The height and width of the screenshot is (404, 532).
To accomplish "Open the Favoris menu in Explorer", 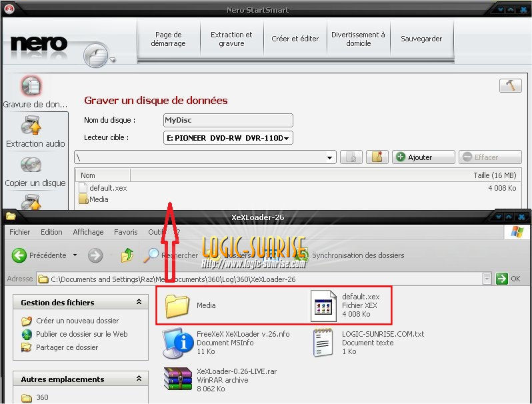I will (x=126, y=232).
